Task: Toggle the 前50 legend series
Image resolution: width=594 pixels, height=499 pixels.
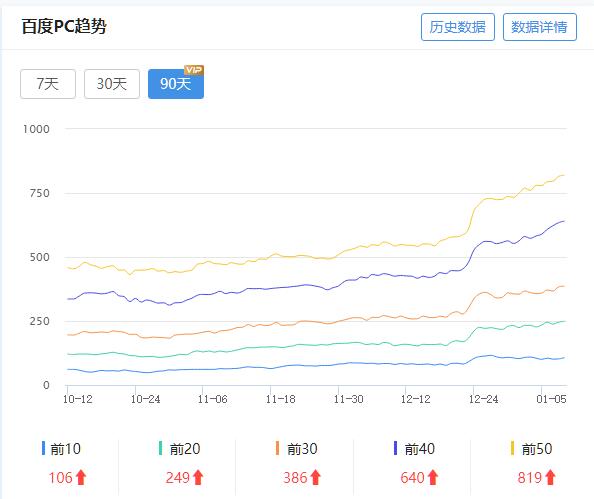Action: [531, 449]
